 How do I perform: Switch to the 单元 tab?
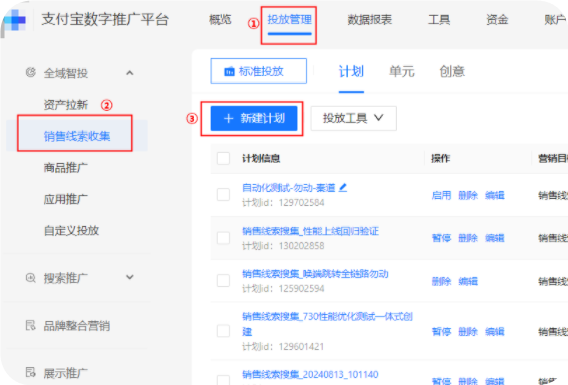(401, 71)
